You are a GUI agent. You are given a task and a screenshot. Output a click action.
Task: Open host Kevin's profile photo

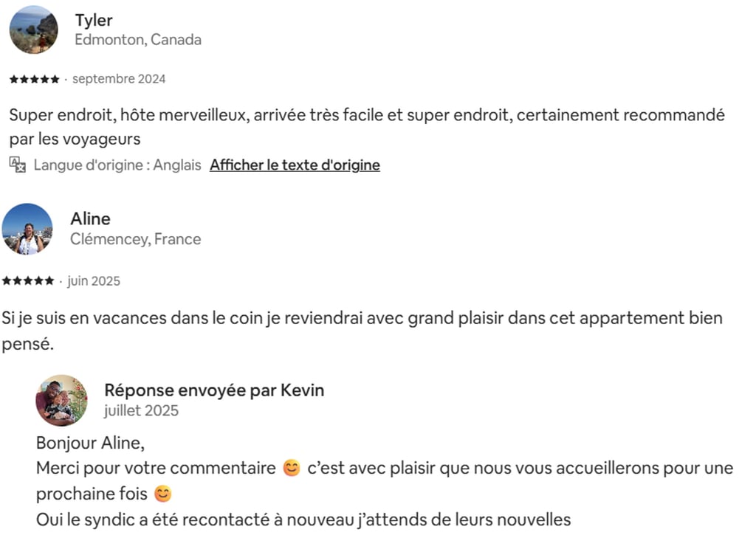[61, 400]
